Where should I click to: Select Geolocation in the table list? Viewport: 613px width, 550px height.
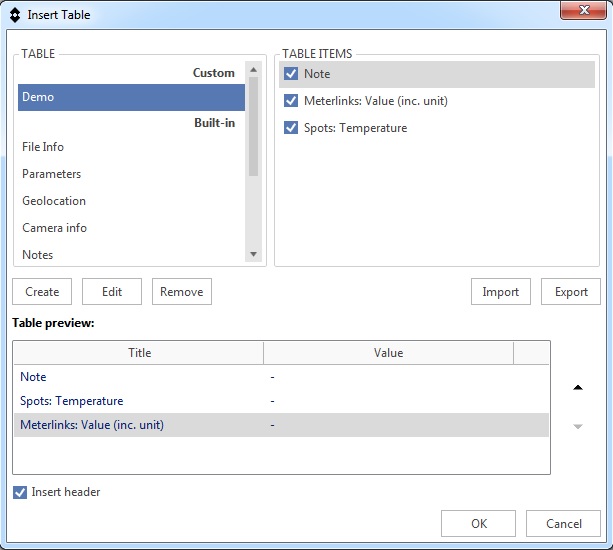(x=54, y=201)
